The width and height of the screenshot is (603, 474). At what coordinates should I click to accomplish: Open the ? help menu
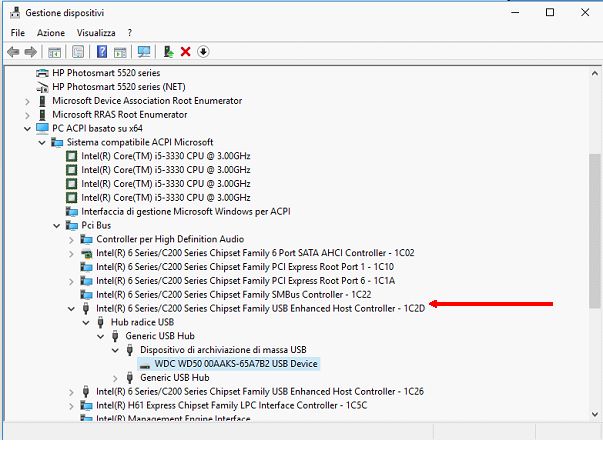[x=130, y=33]
